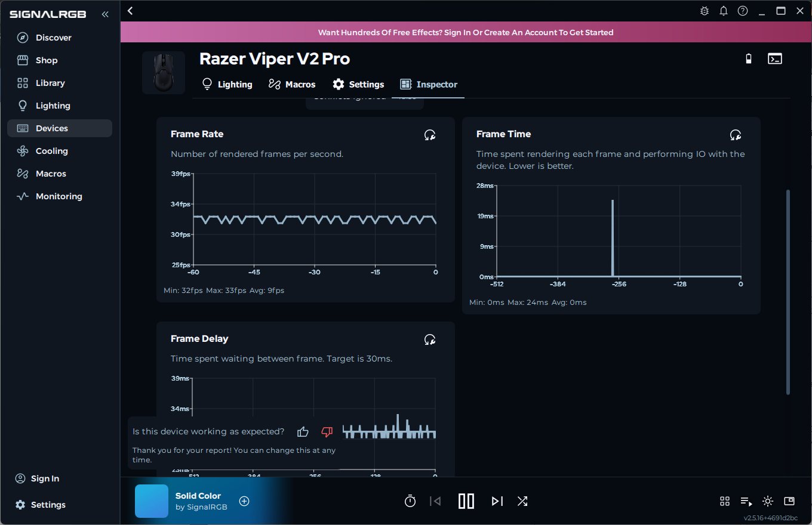Open the brightness control icon

(768, 501)
